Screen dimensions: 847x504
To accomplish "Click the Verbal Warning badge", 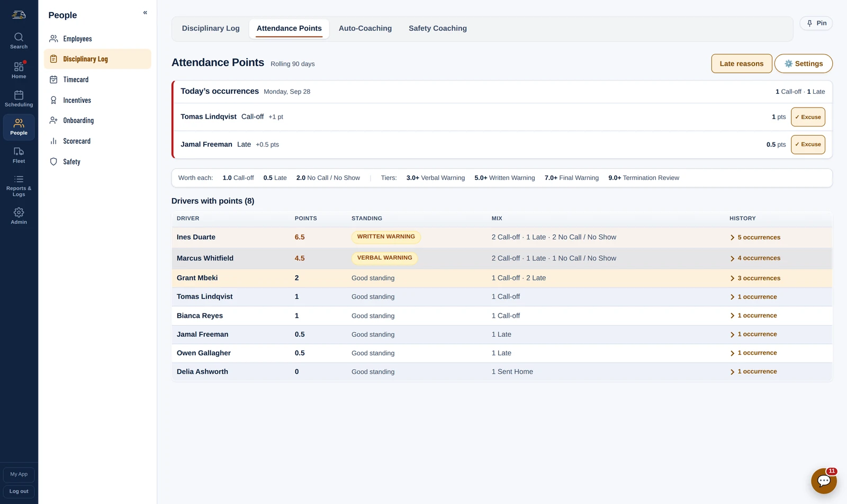I will pos(384,258).
